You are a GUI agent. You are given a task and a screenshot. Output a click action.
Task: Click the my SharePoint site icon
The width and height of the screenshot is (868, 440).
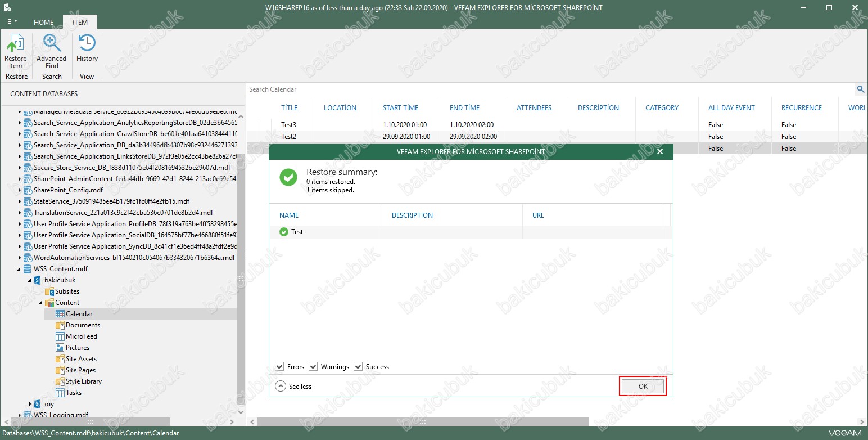pos(38,404)
